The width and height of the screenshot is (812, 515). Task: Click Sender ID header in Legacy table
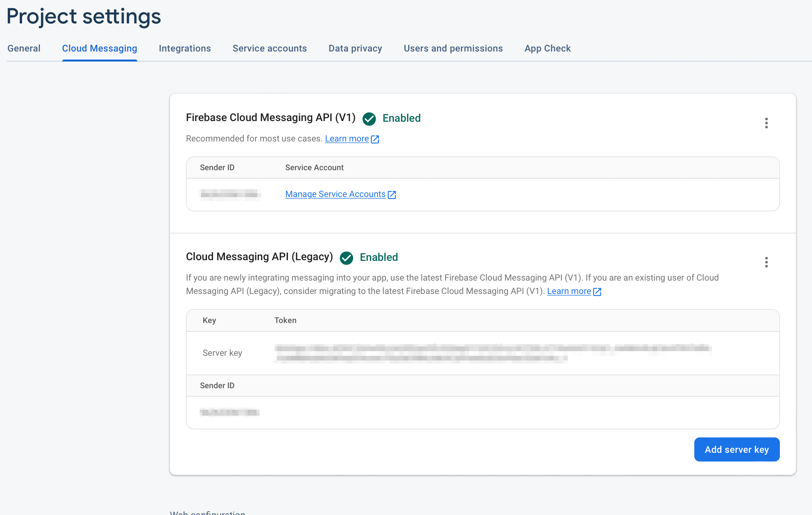point(217,386)
